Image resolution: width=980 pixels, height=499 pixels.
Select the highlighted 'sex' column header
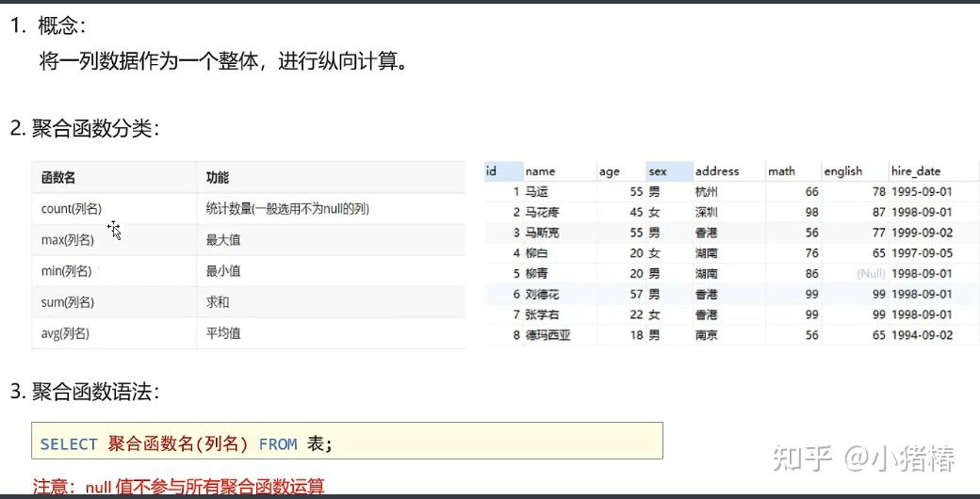point(669,171)
